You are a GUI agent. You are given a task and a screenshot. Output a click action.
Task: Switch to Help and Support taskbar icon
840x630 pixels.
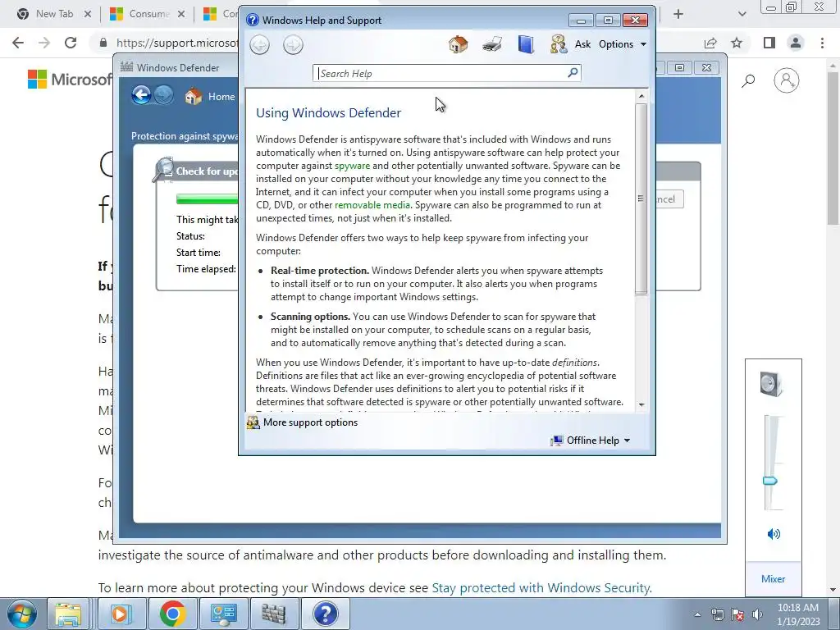pyautogui.click(x=325, y=614)
